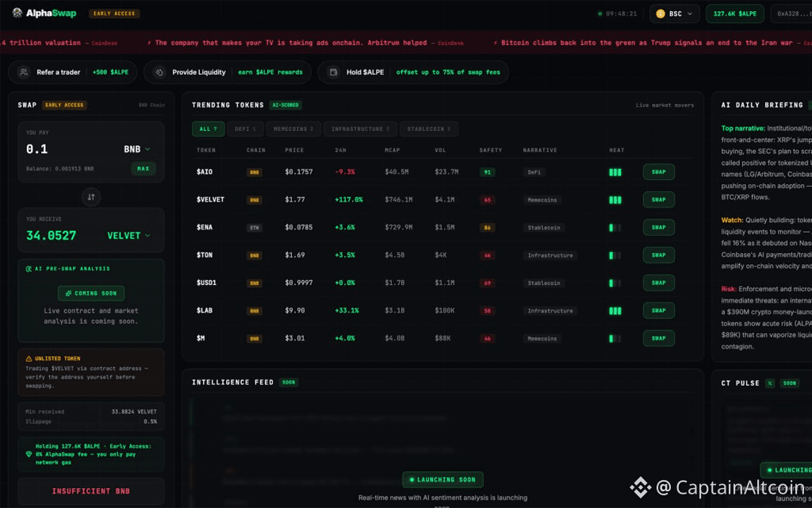Select the MEMECOINS filter tab

293,129
